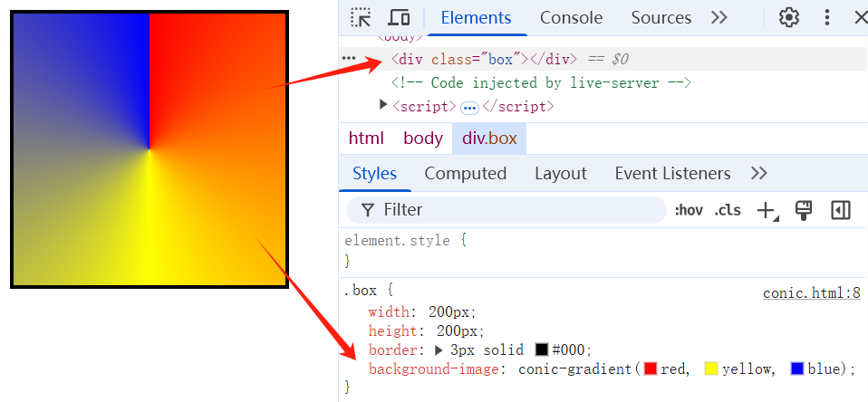Expand the border shorthand property triangle
Screen dimensions: 868x402
click(x=439, y=349)
